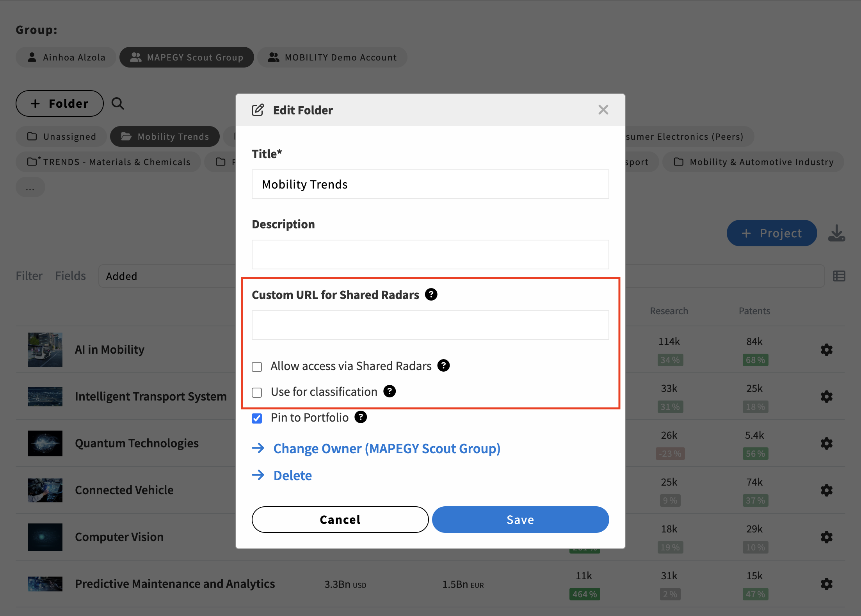The width and height of the screenshot is (861, 616).
Task: Click the Edit Folder pencil icon
Action: (258, 110)
